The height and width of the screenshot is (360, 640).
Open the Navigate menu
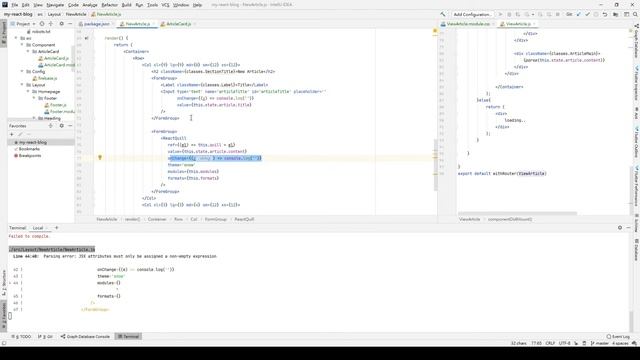click(55, 5)
